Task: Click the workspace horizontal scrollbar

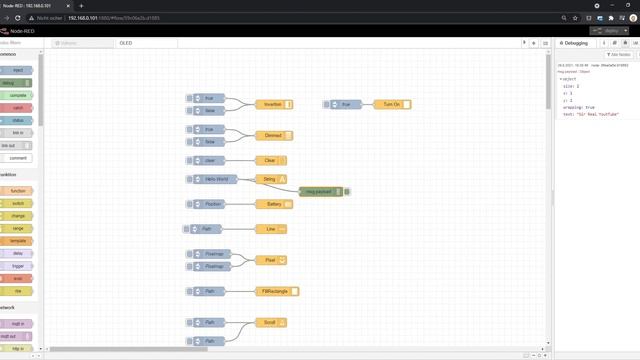Action: 129,349
